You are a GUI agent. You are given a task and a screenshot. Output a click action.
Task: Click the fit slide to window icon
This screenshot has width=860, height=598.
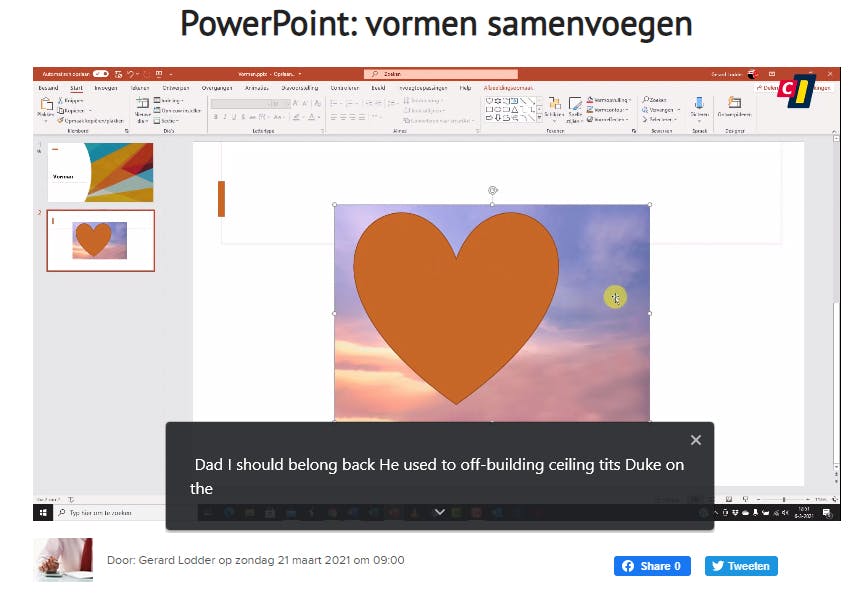[x=834, y=499]
